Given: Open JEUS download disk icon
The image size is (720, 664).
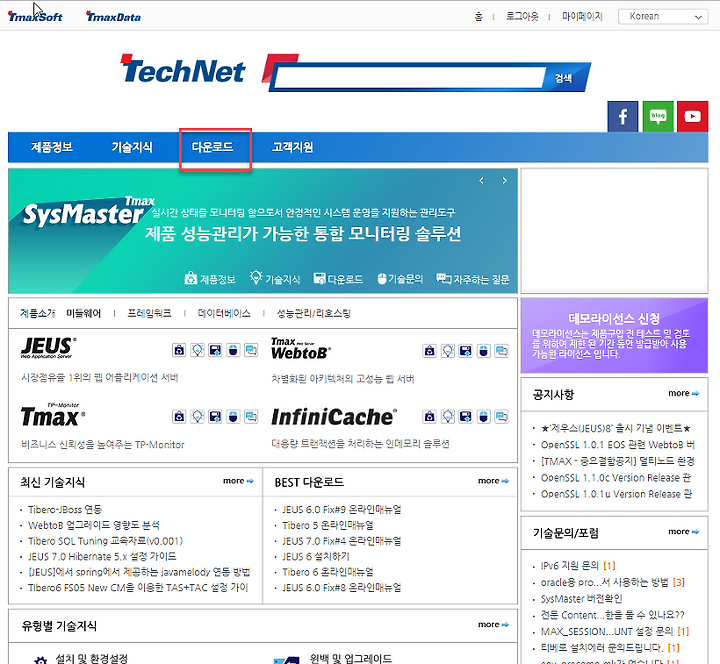Looking at the screenshot, I should (215, 350).
